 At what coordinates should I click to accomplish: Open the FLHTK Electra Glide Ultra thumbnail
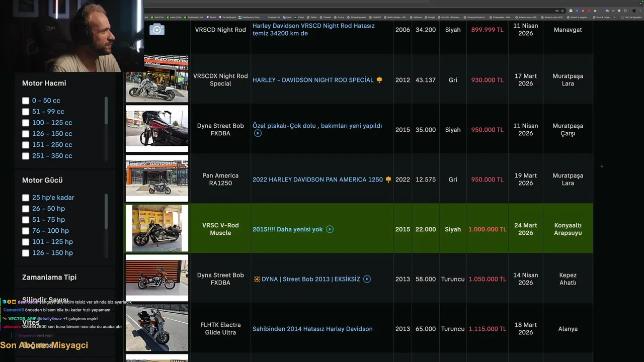coord(157,328)
